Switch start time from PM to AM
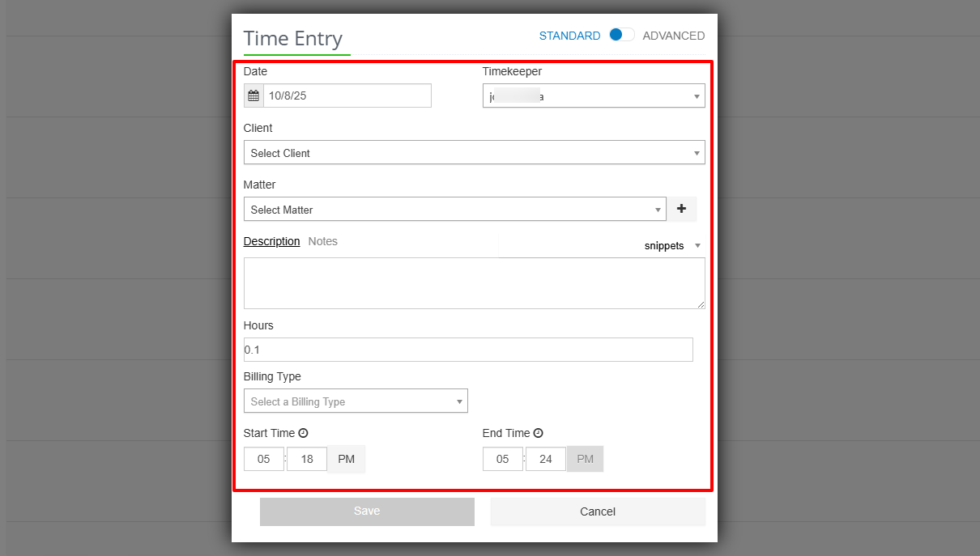 346,459
